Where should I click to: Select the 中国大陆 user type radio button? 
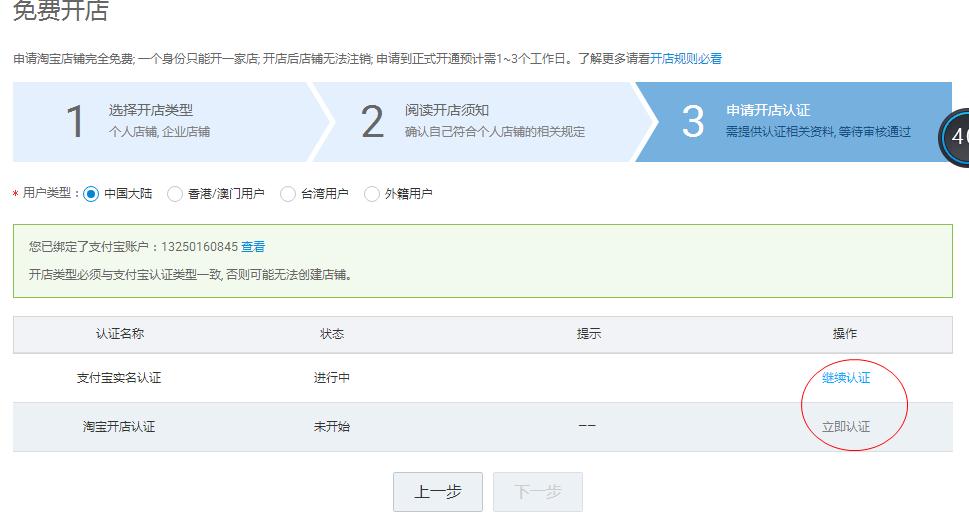[91, 194]
